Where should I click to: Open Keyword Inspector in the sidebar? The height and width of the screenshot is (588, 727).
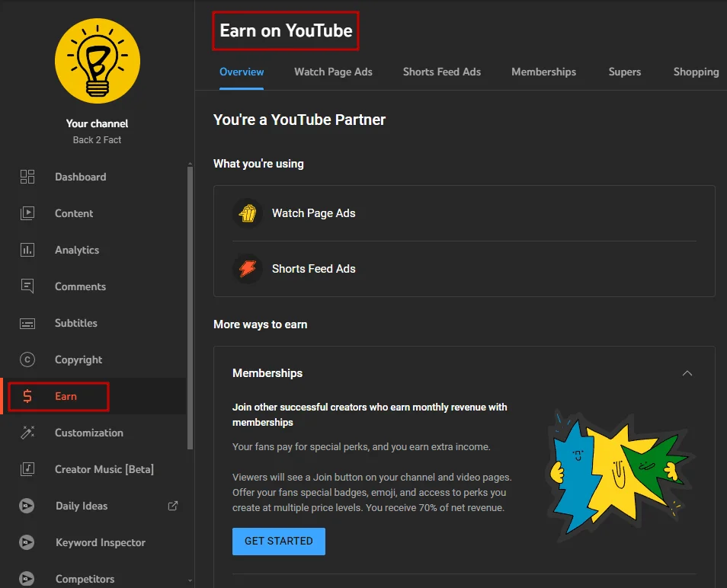pos(101,542)
